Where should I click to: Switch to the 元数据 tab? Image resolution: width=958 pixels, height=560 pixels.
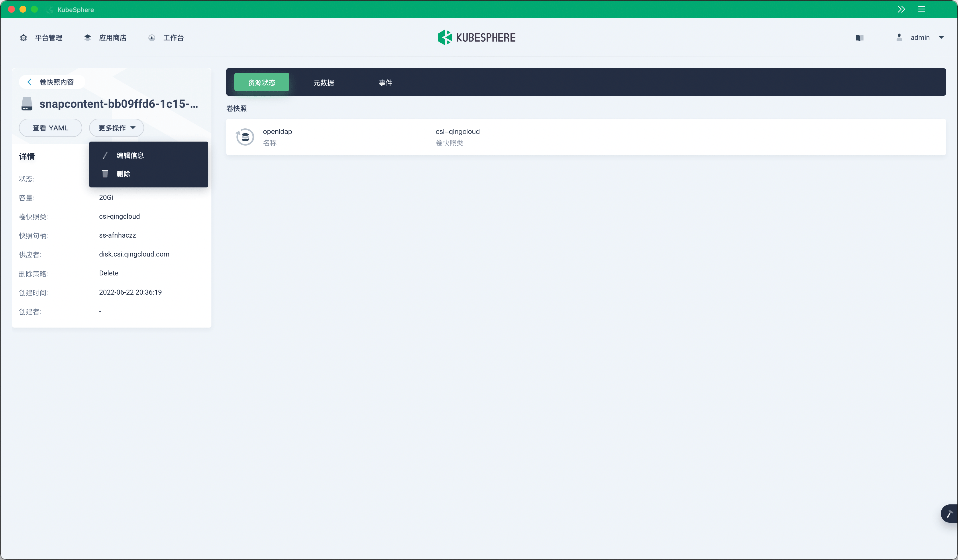coord(323,83)
